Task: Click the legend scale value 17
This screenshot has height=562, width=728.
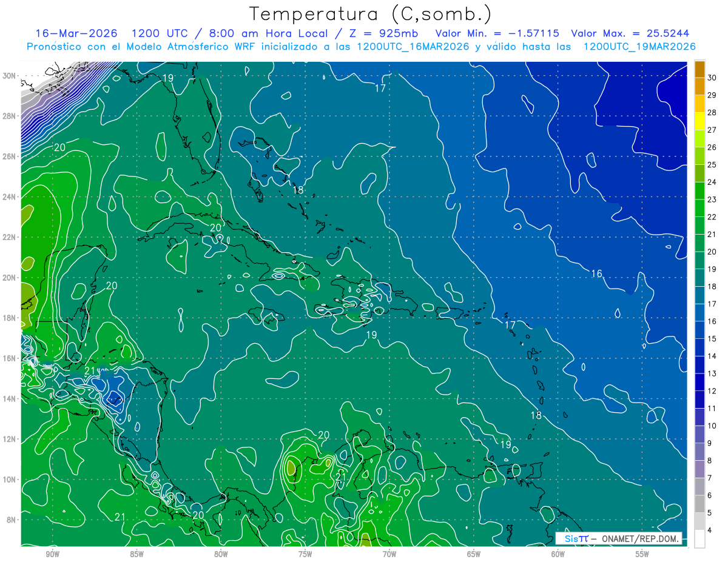Action: [x=712, y=304]
